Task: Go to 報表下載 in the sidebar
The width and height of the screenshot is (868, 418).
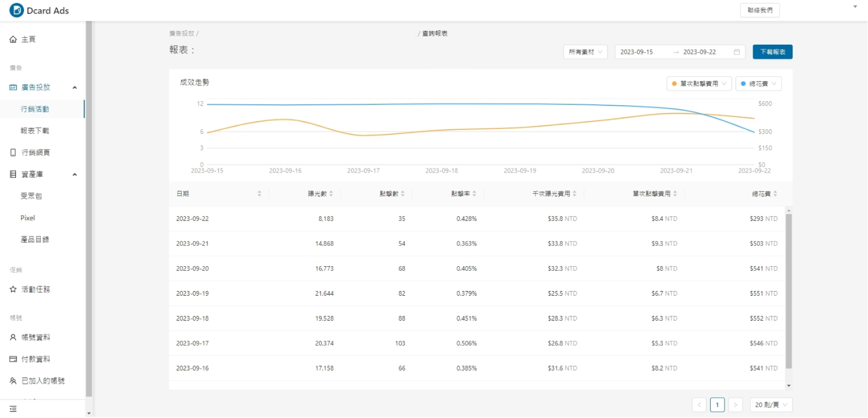Action: click(x=35, y=131)
